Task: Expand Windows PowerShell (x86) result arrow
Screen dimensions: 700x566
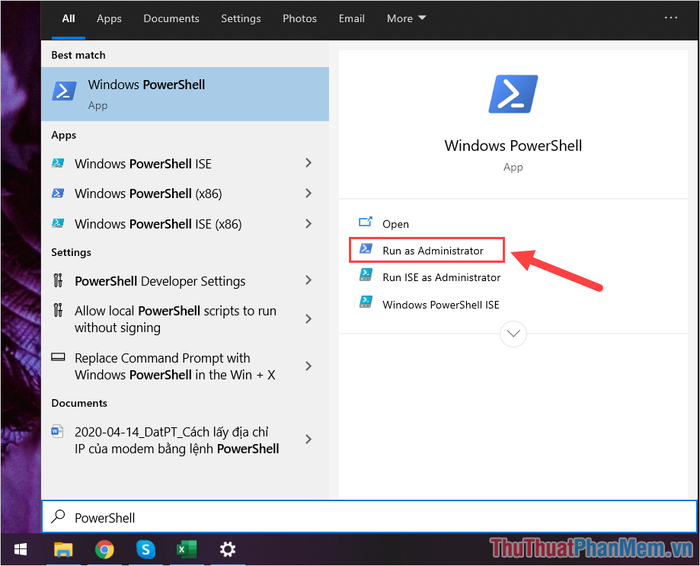Action: (x=308, y=193)
